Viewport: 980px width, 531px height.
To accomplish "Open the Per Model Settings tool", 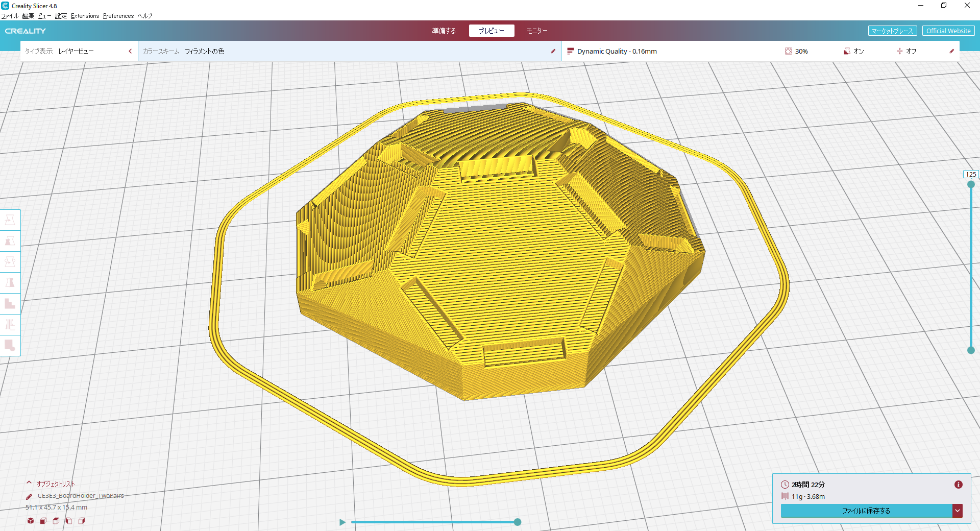I will 10,304.
